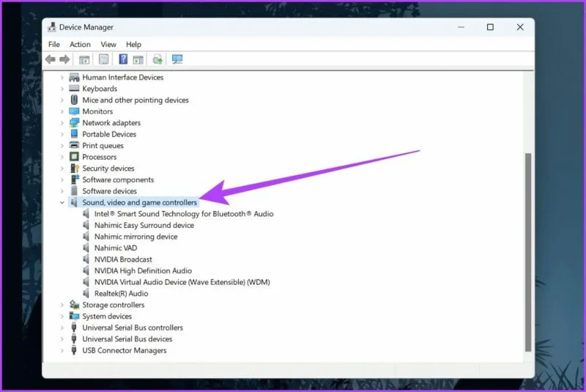Image resolution: width=586 pixels, height=392 pixels.
Task: Collapse Sound, video and game controllers chevron
Action: click(x=62, y=202)
